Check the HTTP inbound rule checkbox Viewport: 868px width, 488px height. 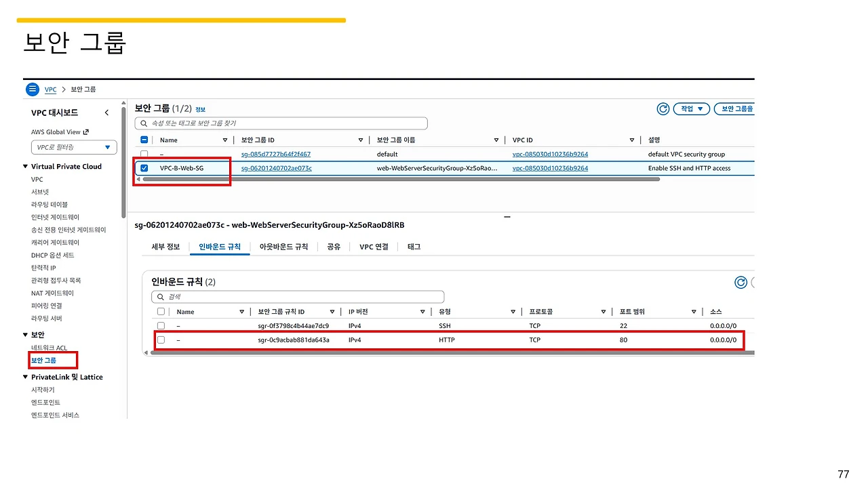161,340
